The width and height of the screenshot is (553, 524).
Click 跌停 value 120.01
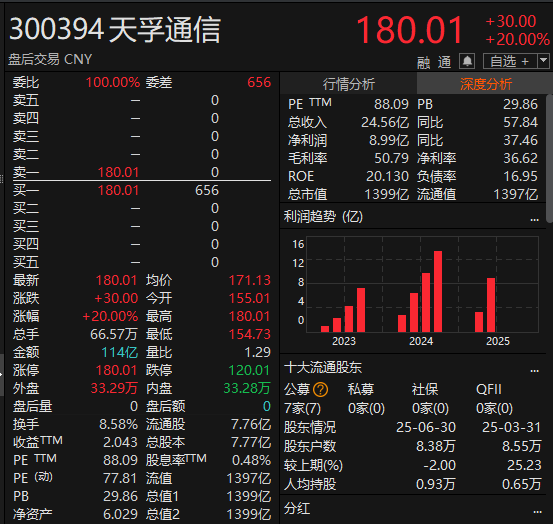[249, 370]
